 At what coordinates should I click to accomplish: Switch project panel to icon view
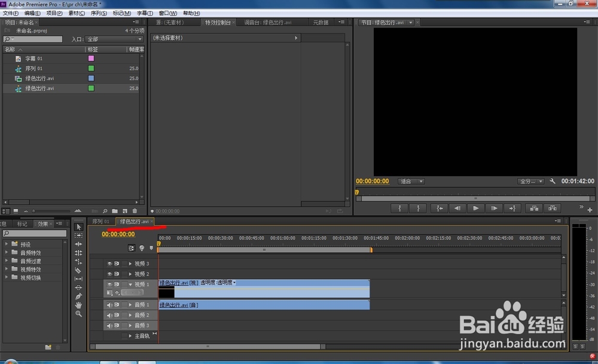coord(16,211)
